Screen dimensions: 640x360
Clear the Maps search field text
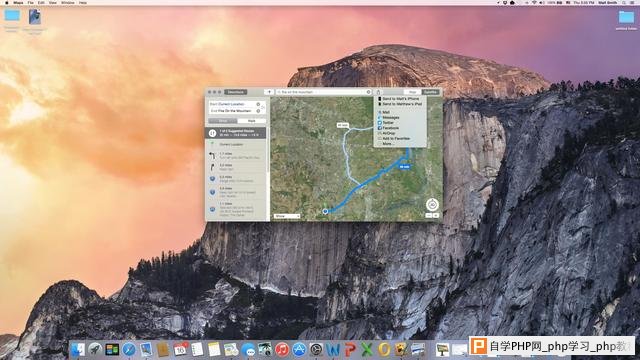click(369, 92)
